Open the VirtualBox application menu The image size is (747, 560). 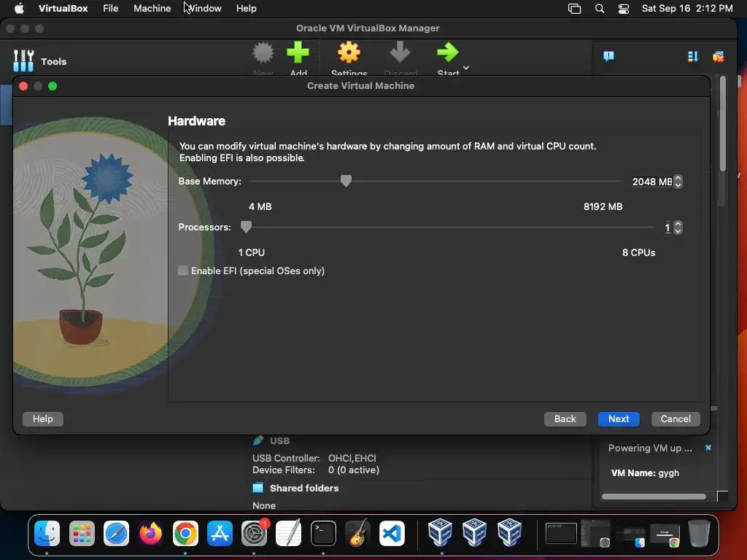(63, 8)
